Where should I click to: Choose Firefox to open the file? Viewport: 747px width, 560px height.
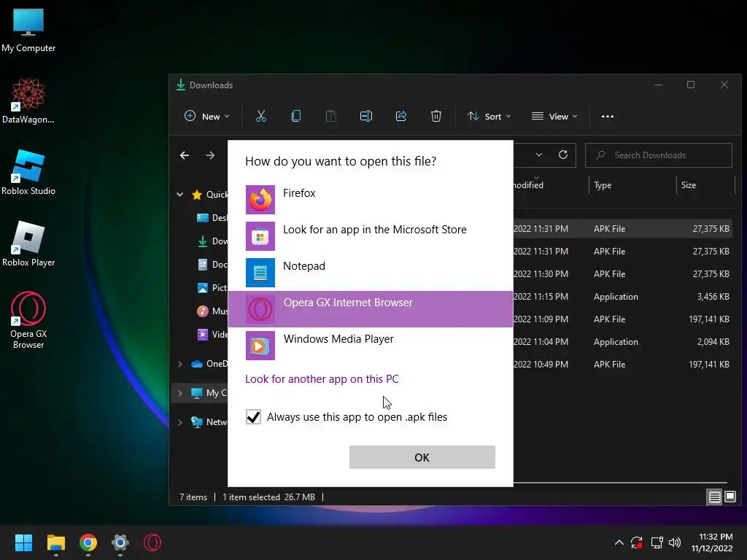pyautogui.click(x=371, y=200)
